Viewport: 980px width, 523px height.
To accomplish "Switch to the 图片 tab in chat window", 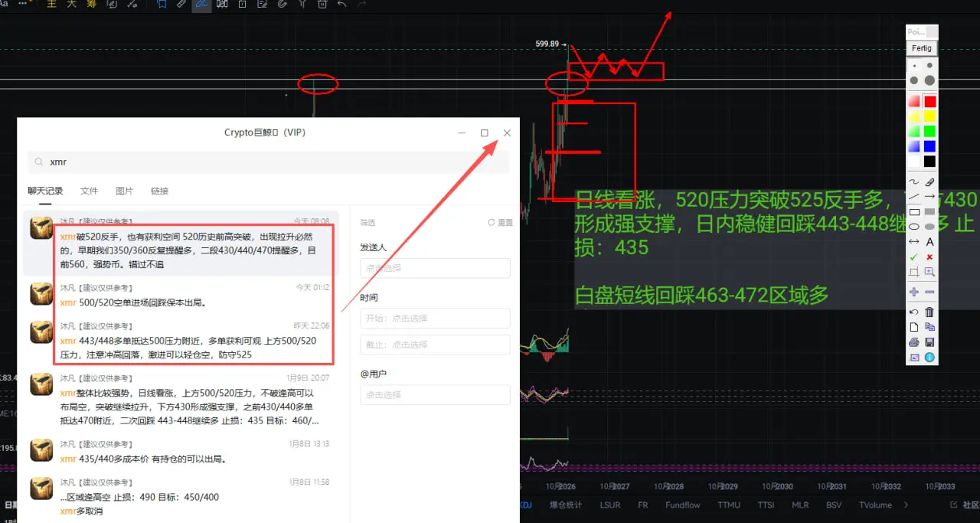I will point(124,191).
